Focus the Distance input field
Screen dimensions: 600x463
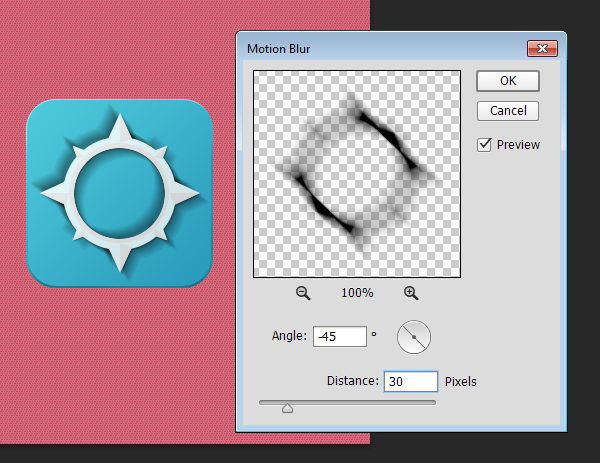410,381
